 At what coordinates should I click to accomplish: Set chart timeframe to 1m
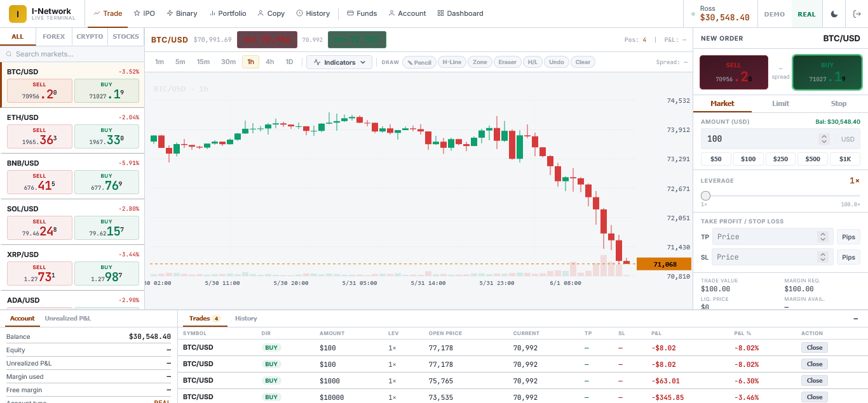(159, 62)
